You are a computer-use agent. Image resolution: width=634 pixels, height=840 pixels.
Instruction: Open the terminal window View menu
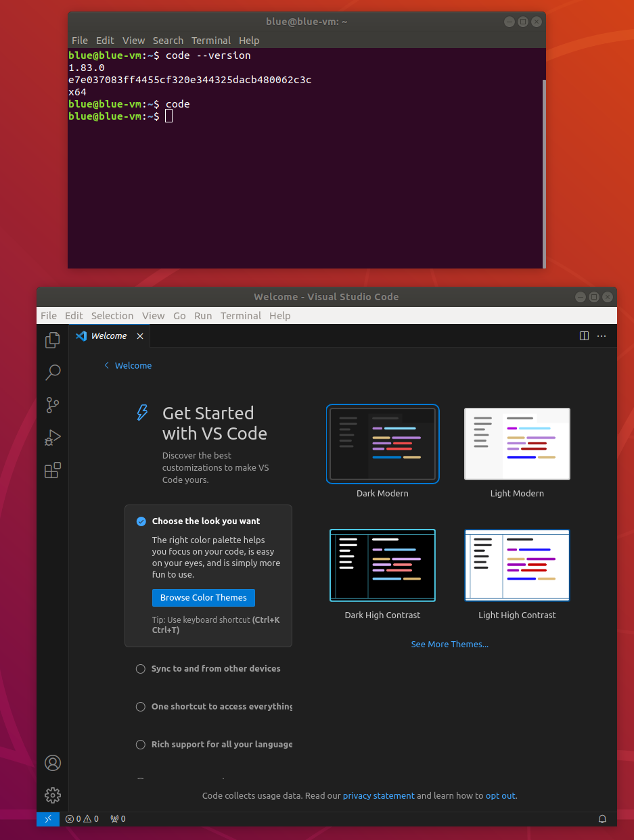coord(134,41)
